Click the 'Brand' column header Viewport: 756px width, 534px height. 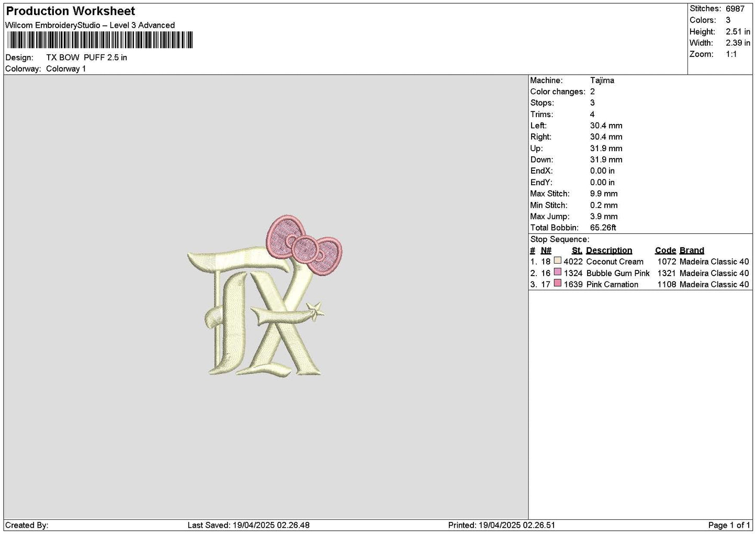[x=692, y=251]
